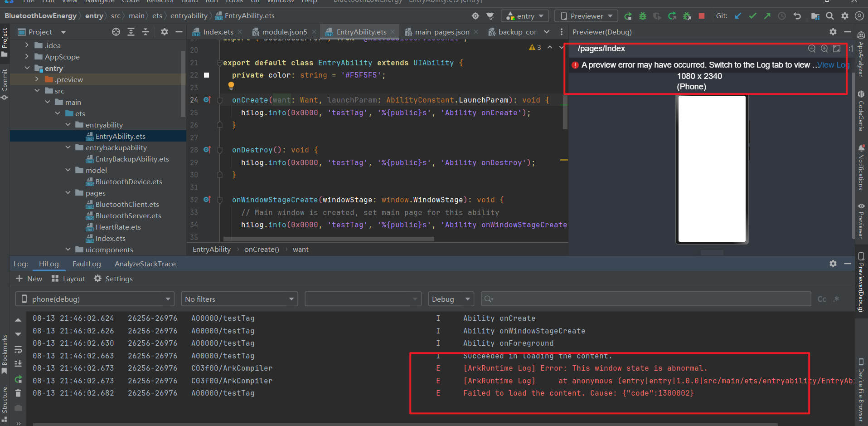Collapse the entryability folder
Viewport: 868px width, 426px height.
pyautogui.click(x=68, y=125)
